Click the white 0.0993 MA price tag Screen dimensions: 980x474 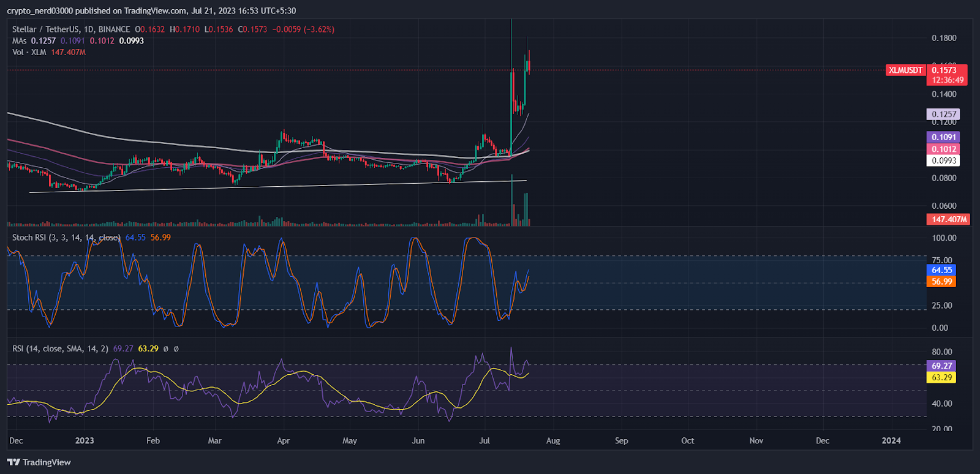click(x=943, y=160)
